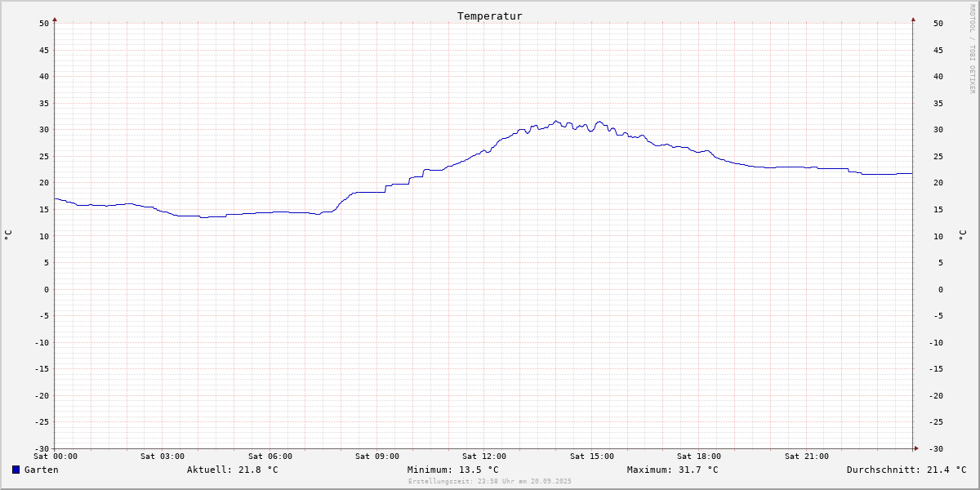Select the "Sat 21:00" time axis label
The height and width of the screenshot is (490, 980).
(806, 457)
